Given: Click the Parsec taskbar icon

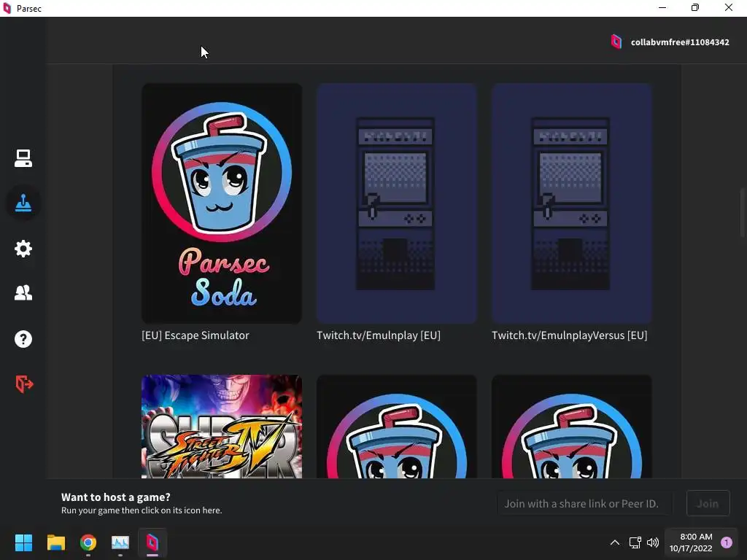Looking at the screenshot, I should (152, 542).
